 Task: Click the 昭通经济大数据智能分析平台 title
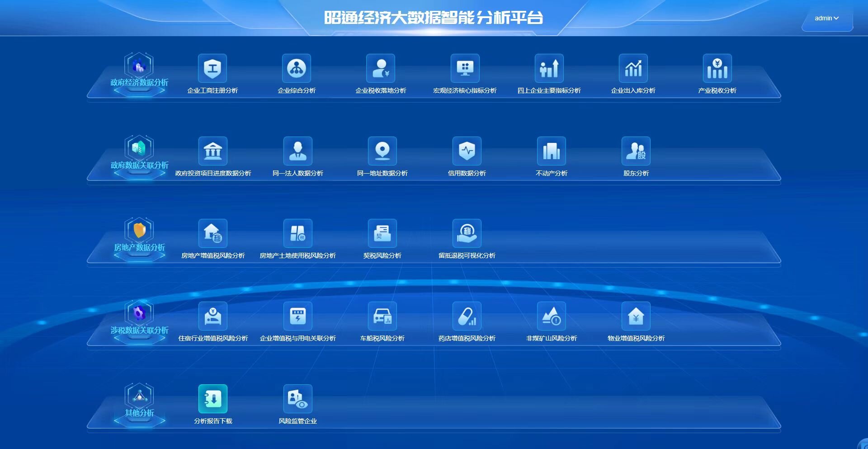(x=434, y=18)
